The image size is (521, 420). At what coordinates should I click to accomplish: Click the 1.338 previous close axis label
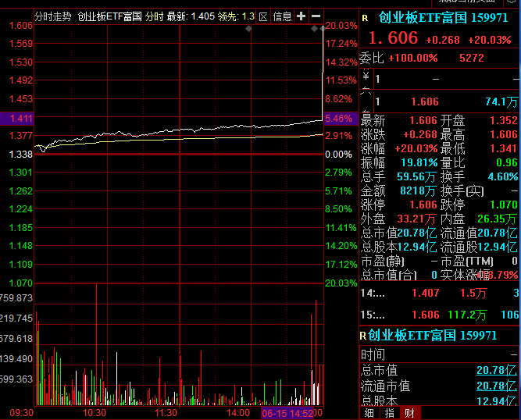coord(20,155)
